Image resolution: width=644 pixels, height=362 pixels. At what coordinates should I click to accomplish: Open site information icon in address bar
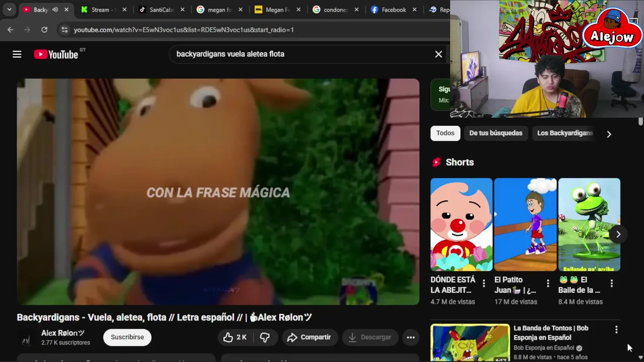(x=64, y=30)
